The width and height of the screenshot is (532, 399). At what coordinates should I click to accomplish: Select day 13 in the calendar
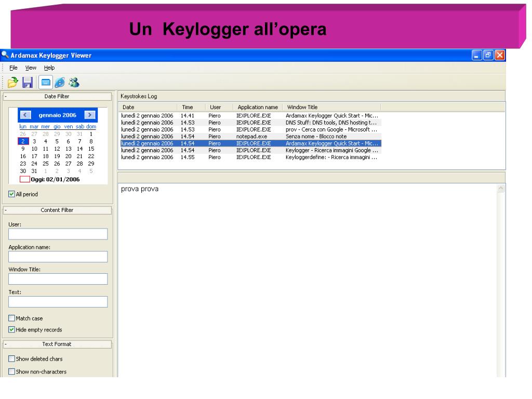click(68, 149)
